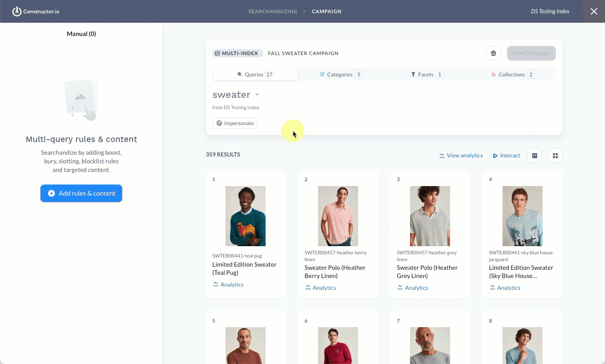Image resolution: width=605 pixels, height=364 pixels.
Task: Open Analytics for Sky Blue House sweater
Action: (505, 288)
